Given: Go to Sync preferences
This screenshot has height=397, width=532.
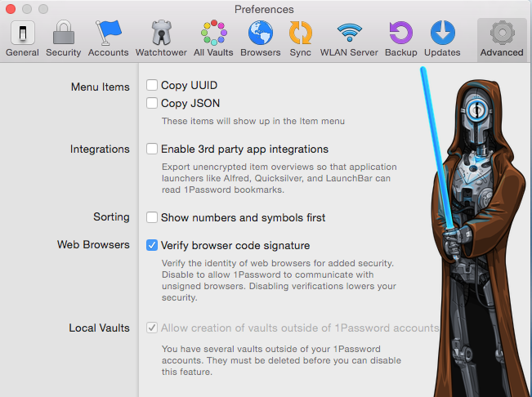Looking at the screenshot, I should (x=300, y=38).
